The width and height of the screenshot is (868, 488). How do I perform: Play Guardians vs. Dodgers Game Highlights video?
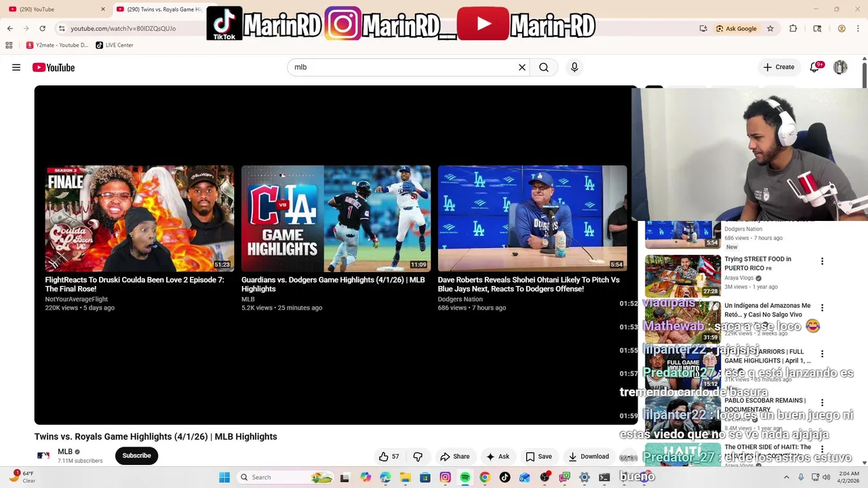coord(336,218)
